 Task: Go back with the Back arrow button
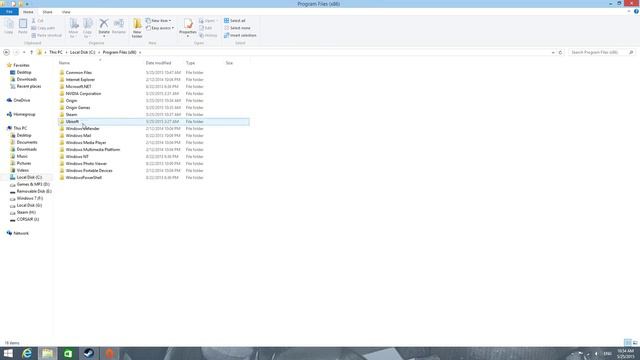point(6,52)
